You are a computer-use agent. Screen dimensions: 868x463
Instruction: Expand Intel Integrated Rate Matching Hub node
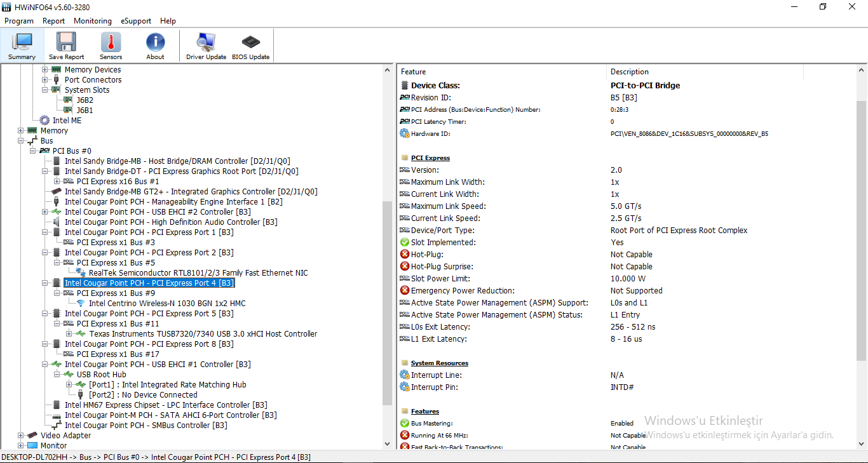(x=69, y=384)
